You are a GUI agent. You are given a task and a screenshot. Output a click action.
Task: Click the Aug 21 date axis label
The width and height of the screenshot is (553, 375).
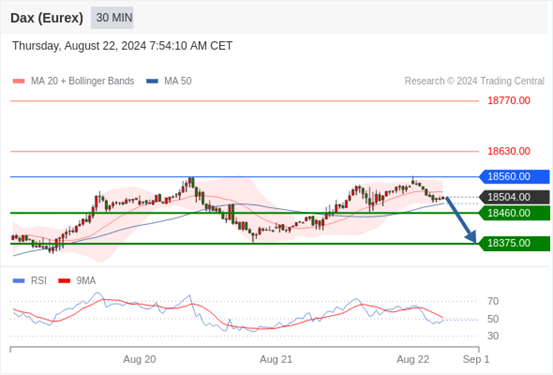tap(276, 359)
